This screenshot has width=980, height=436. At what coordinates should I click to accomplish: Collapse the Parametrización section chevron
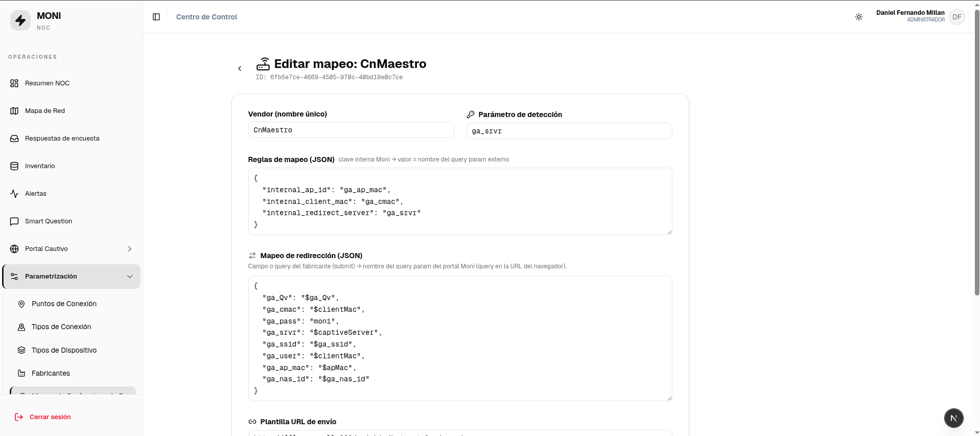point(130,277)
